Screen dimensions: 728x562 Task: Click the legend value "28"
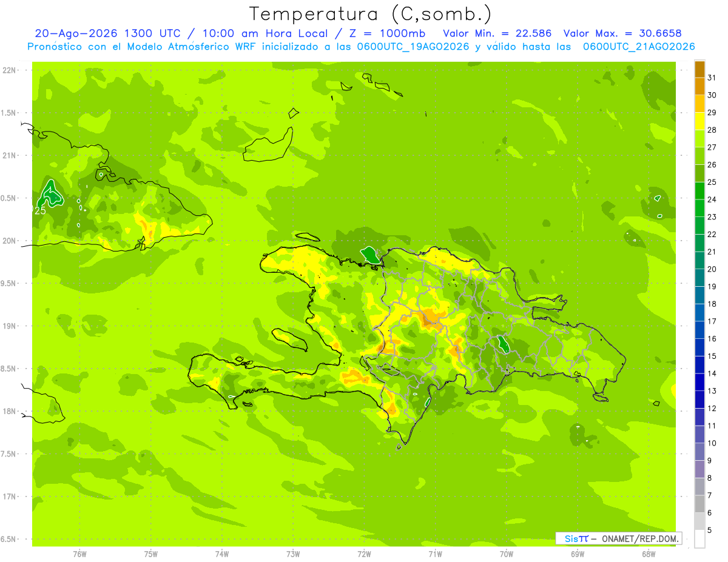pyautogui.click(x=712, y=129)
